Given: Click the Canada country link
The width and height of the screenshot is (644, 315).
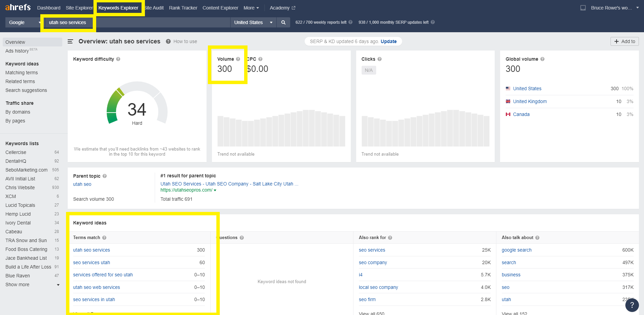Looking at the screenshot, I should click(x=521, y=114).
